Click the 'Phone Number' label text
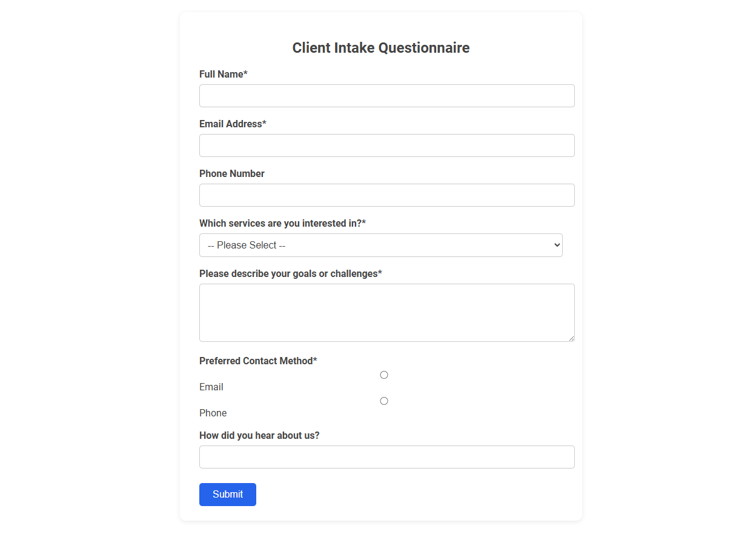Image resolution: width=756 pixels, height=557 pixels. click(232, 173)
